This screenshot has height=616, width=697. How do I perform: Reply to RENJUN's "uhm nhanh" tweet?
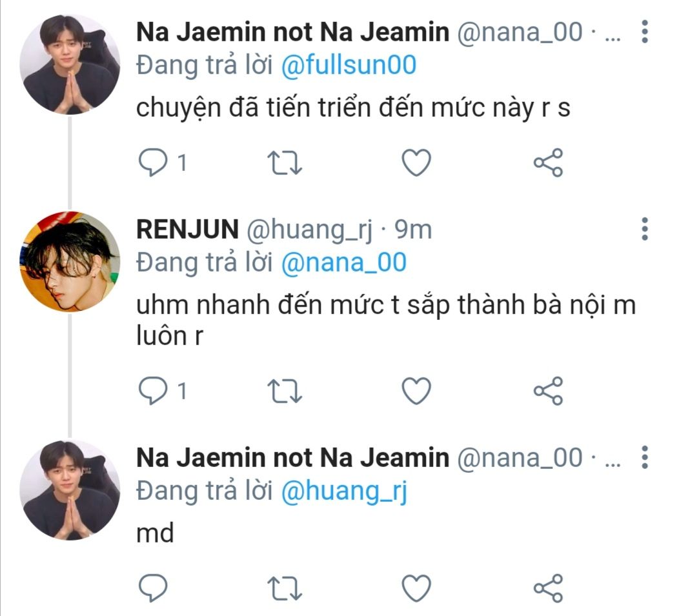pos(153,391)
